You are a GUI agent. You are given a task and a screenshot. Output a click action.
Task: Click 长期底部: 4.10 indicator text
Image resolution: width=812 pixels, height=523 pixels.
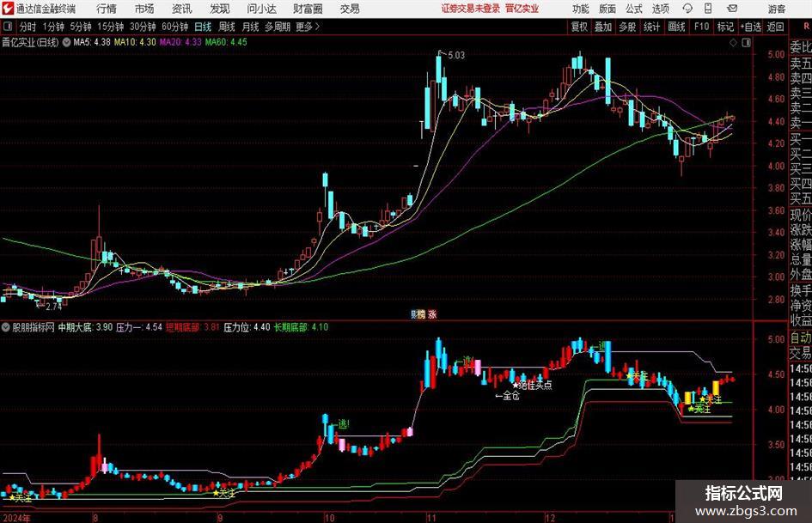coord(301,327)
